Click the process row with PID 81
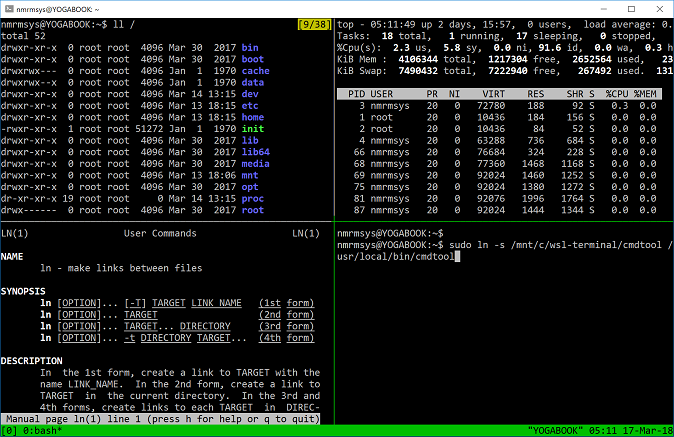 click(x=499, y=199)
